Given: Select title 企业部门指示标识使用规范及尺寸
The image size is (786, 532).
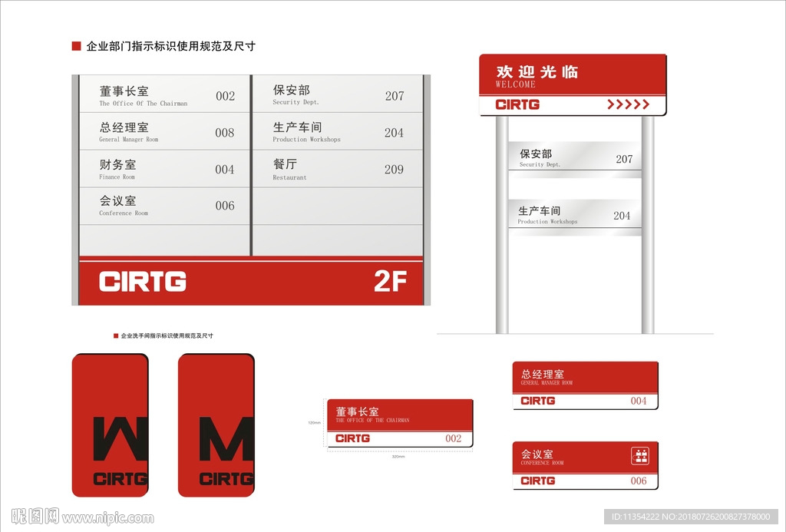Looking at the screenshot, I should (x=171, y=46).
